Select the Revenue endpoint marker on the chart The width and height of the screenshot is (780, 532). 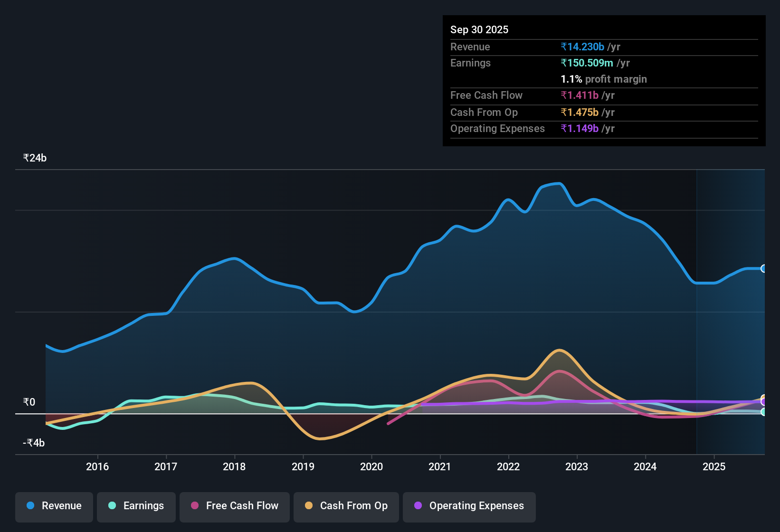point(764,268)
